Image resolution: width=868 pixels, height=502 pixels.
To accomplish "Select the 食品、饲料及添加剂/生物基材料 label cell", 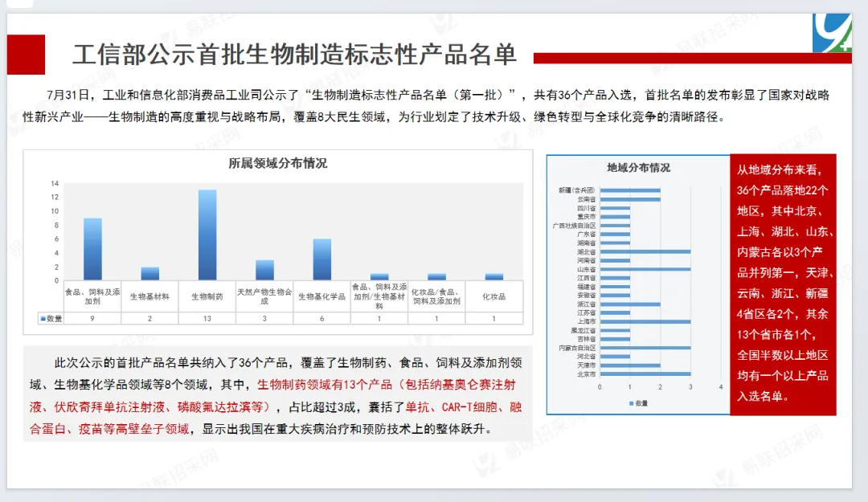I will pyautogui.click(x=379, y=296).
